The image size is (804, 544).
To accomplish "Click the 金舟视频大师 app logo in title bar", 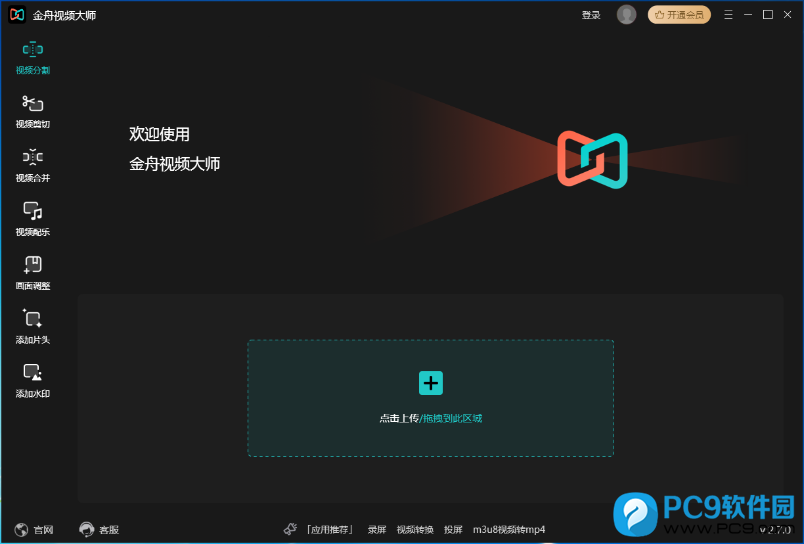I will point(17,15).
